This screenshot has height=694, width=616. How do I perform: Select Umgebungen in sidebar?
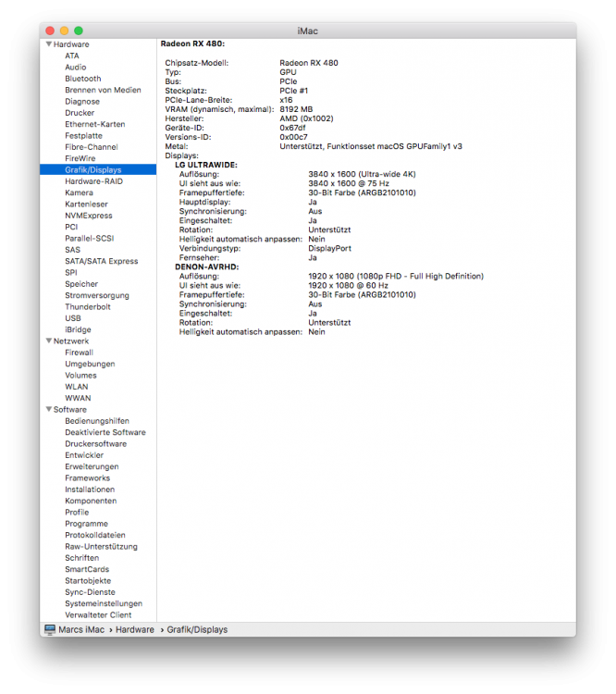coord(90,364)
